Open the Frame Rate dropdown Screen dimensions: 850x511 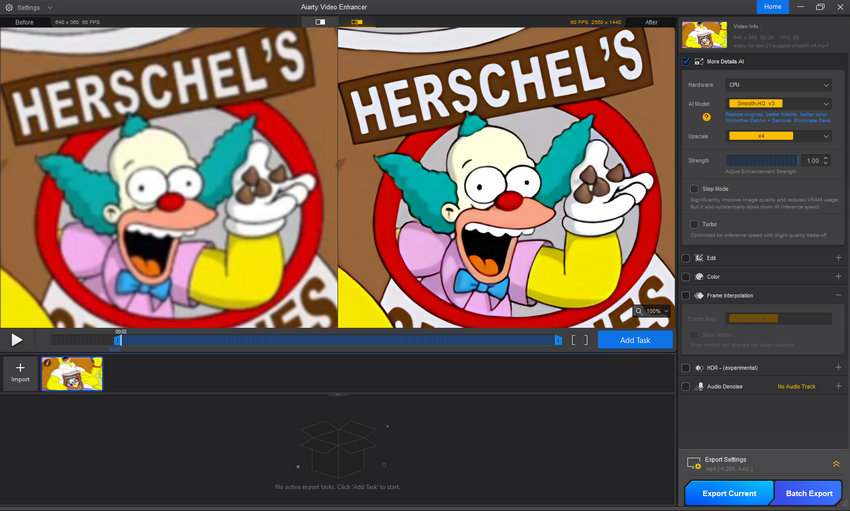click(778, 319)
